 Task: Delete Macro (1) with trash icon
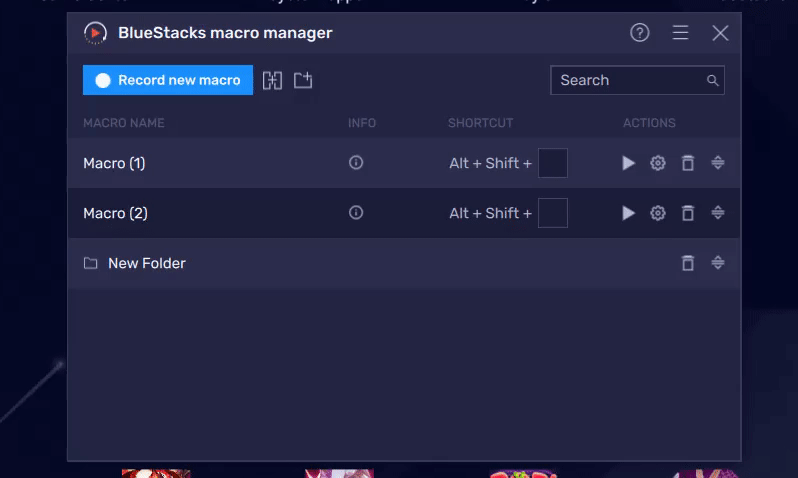point(688,163)
